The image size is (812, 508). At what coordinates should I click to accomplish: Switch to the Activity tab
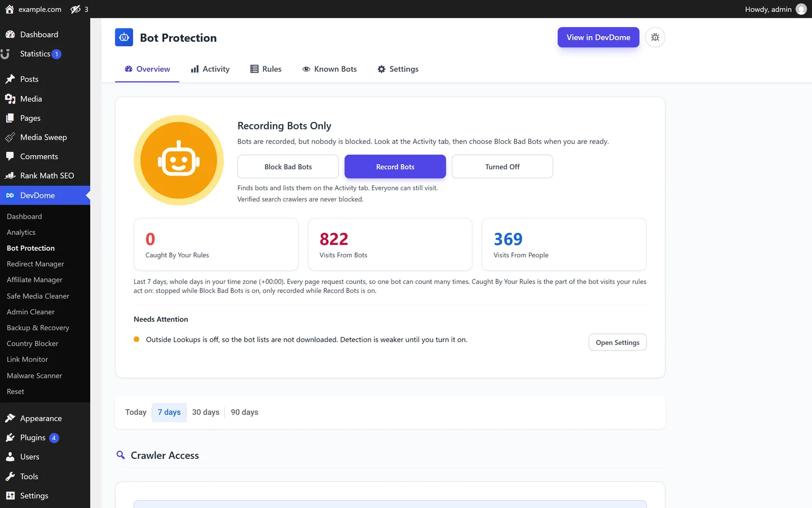tap(210, 69)
